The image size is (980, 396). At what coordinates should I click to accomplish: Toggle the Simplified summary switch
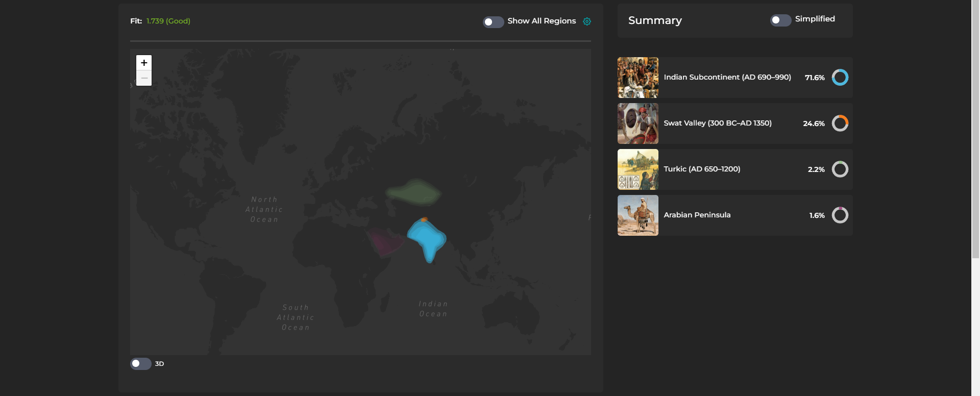[x=780, y=20]
